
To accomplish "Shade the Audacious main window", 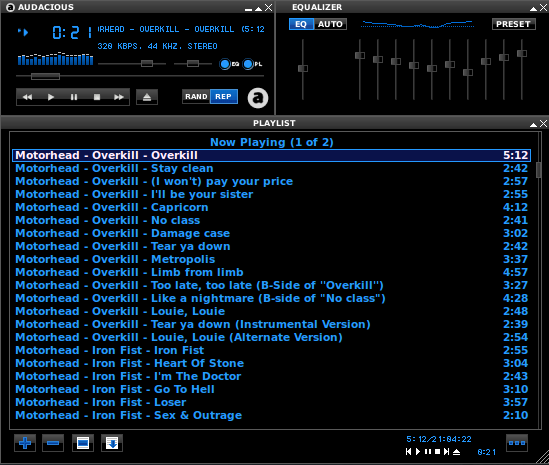I will (x=258, y=8).
